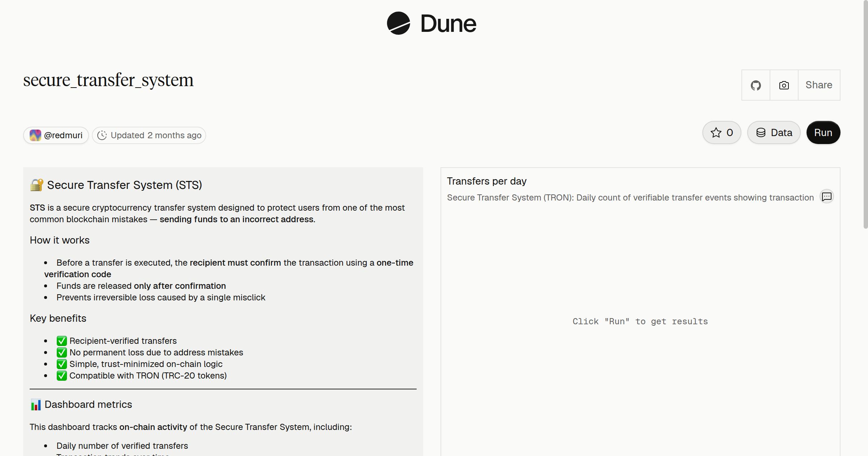This screenshot has height=456, width=868.
Task: Open the @redmuri author profile
Action: [56, 135]
